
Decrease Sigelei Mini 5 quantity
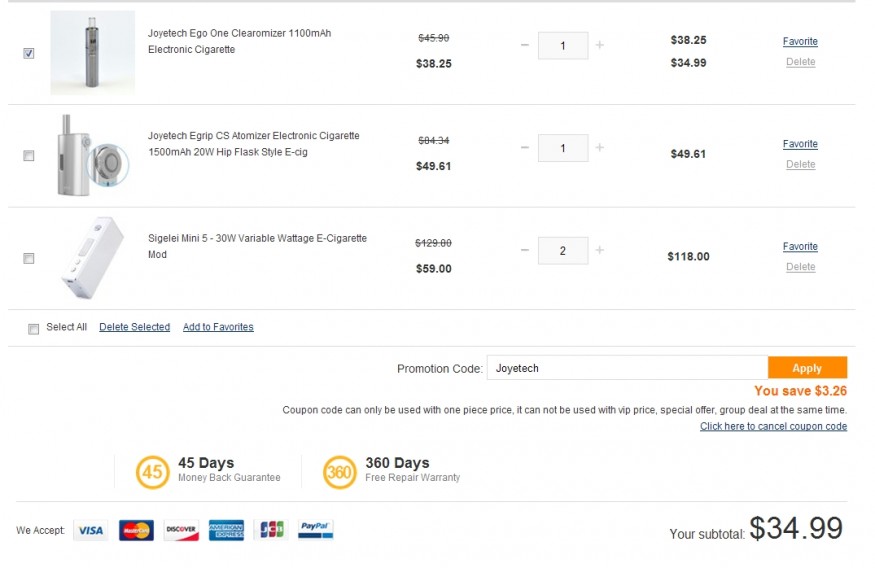525,250
